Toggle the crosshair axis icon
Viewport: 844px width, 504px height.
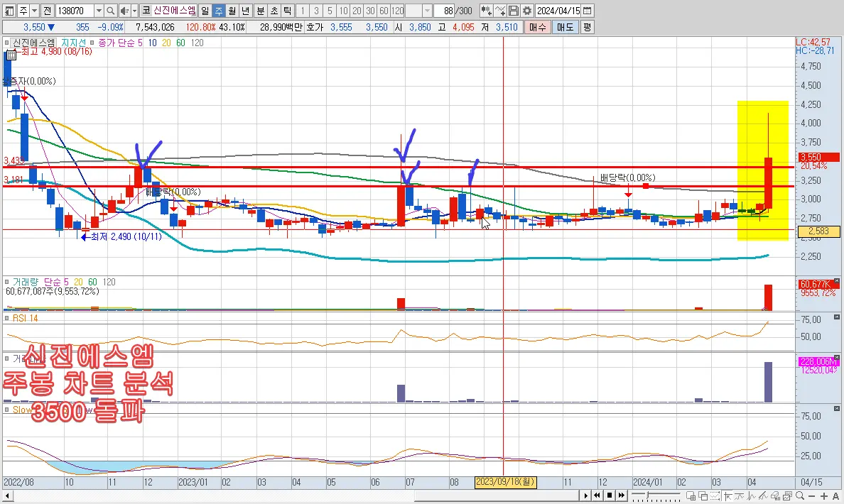click(x=727, y=495)
